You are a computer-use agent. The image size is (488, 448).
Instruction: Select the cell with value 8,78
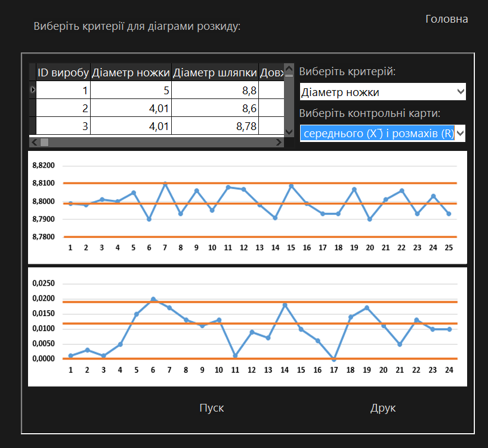215,125
